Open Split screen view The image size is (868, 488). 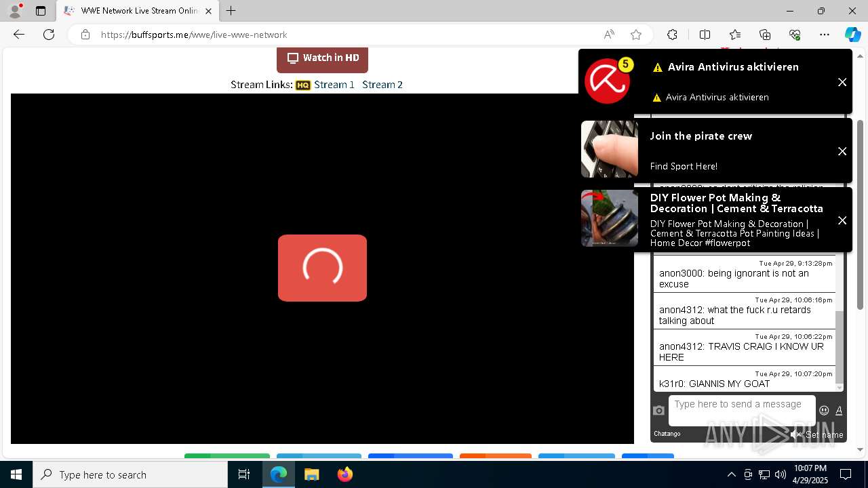pyautogui.click(x=705, y=35)
